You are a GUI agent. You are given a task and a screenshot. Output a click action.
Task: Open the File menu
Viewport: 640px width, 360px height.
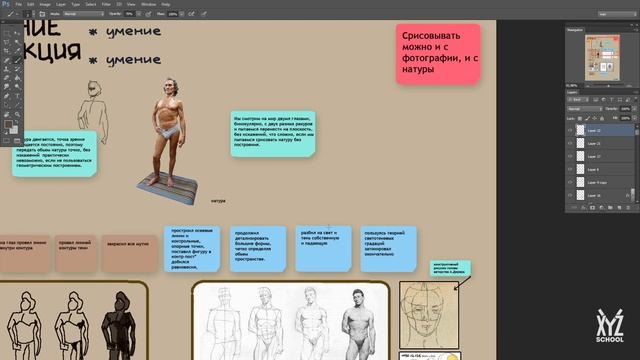point(19,4)
